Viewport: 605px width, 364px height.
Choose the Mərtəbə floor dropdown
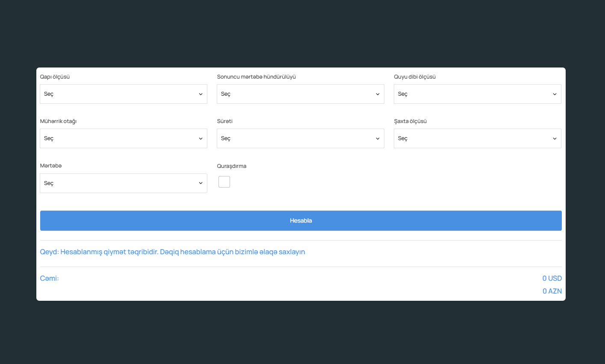coord(123,183)
